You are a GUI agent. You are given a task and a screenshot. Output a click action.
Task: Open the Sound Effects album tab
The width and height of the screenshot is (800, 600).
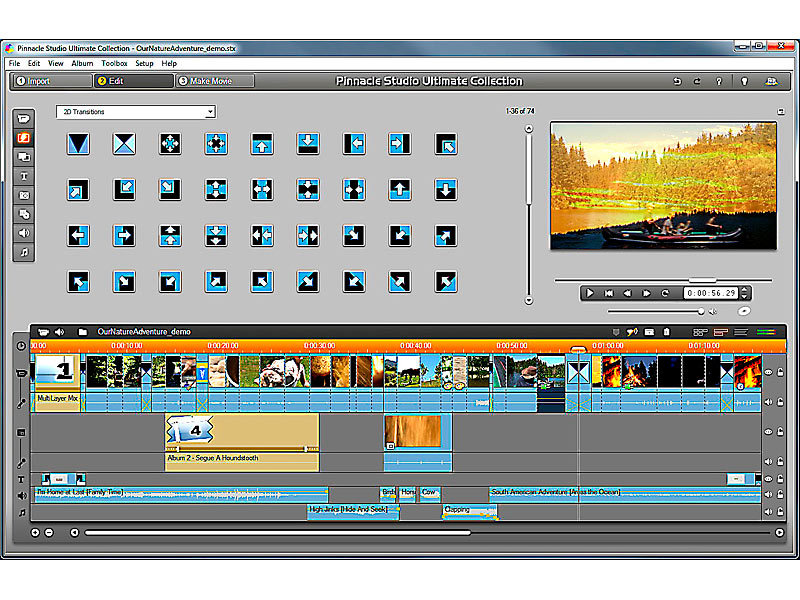click(23, 233)
